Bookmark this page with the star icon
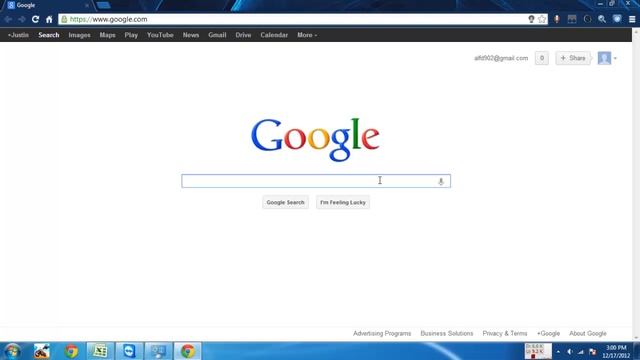Viewport: 640px width, 360px height. [542, 19]
